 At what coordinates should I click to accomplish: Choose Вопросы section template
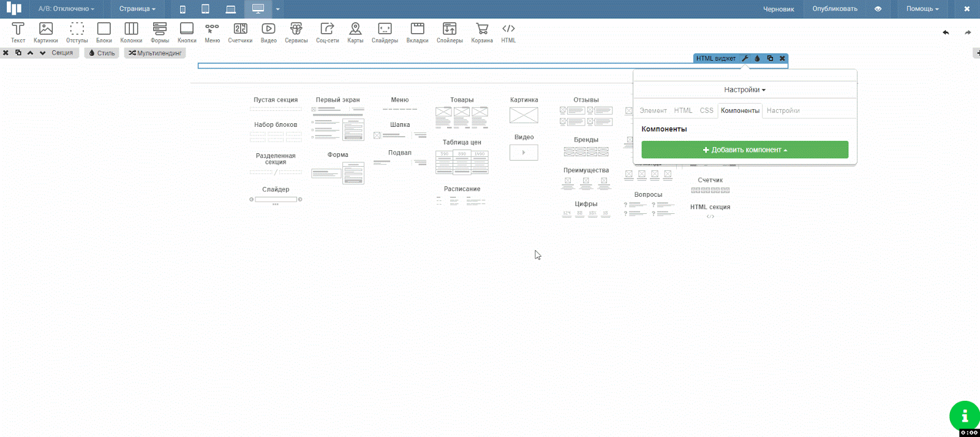pos(648,204)
